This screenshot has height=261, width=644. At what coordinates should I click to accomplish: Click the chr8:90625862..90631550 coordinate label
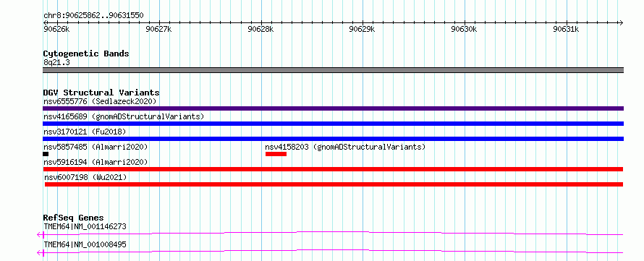tap(93, 16)
